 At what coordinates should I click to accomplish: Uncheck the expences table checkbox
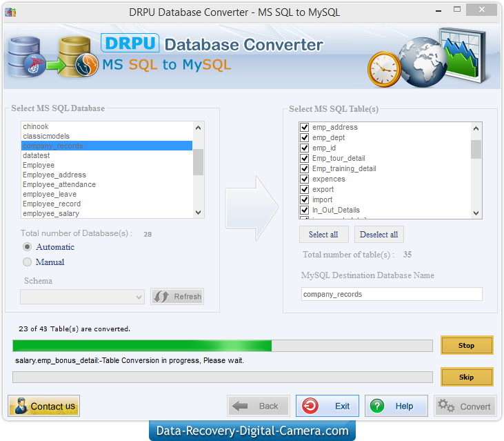pos(304,179)
